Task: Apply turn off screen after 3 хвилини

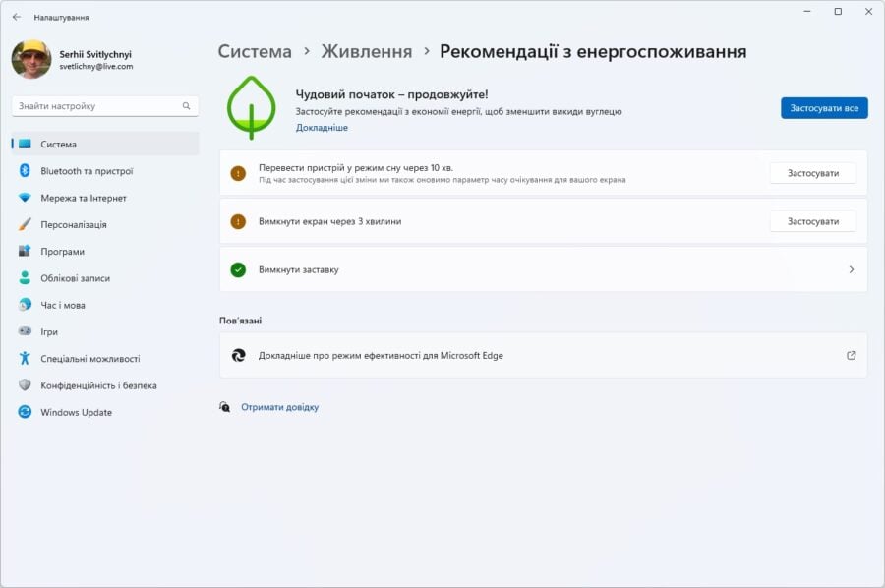Action: pyautogui.click(x=813, y=222)
